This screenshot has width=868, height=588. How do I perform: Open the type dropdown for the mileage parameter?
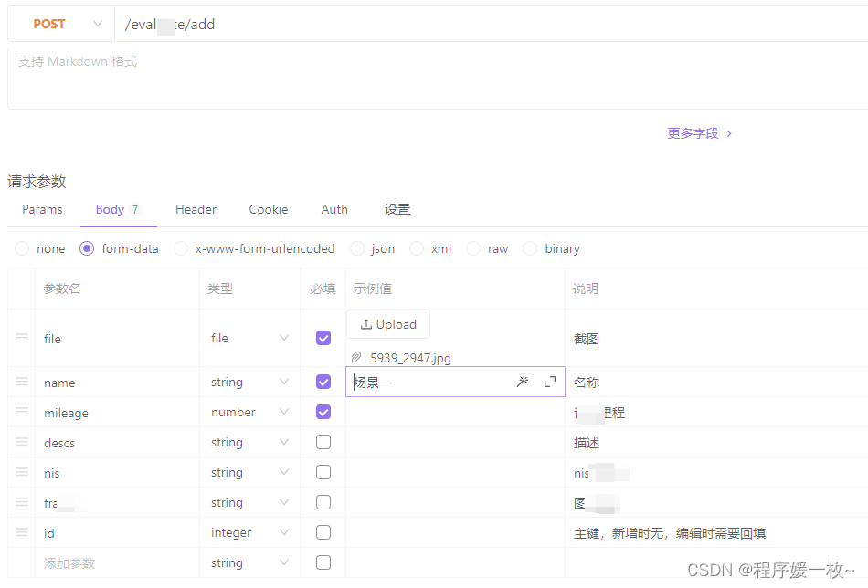tap(283, 412)
